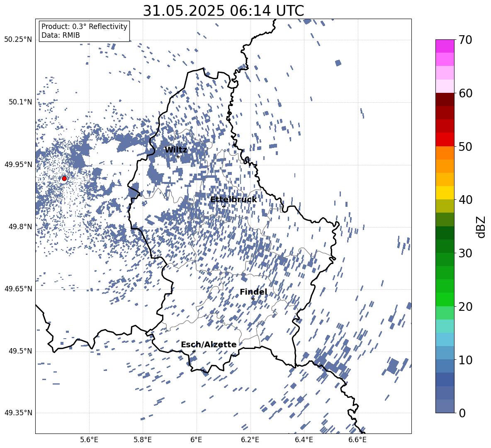Click the 50.25°N latitude label

coord(18,40)
